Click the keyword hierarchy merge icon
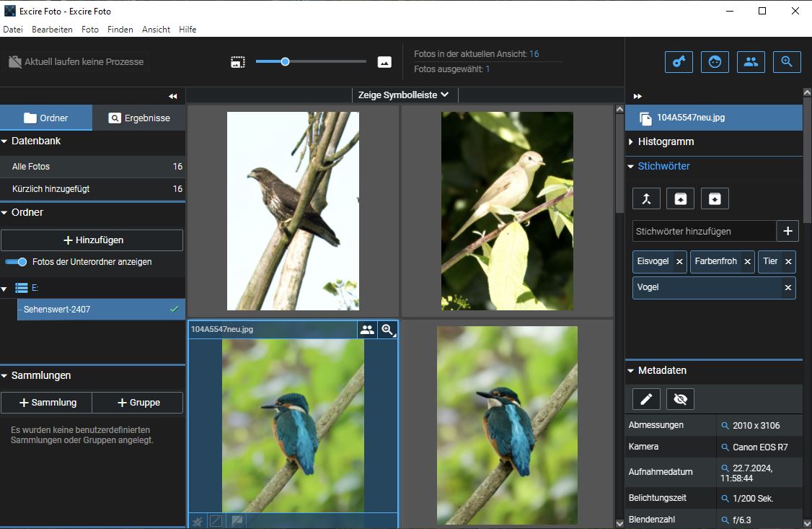 (646, 198)
